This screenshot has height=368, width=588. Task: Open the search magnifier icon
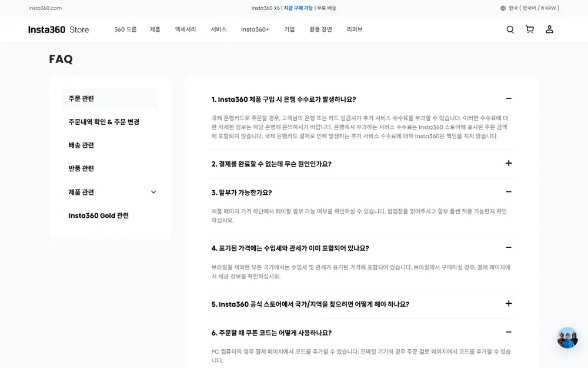tap(510, 29)
